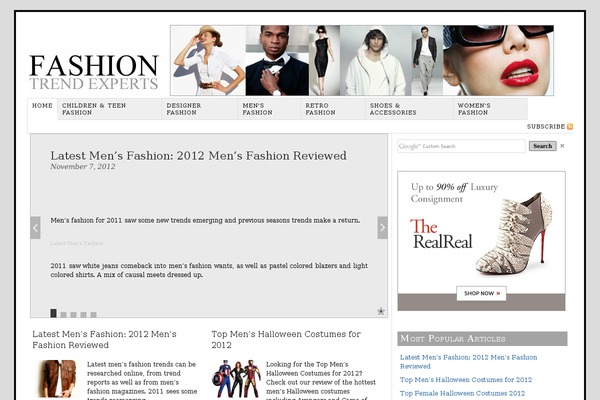Select the second slider pagination dot

click(64, 315)
